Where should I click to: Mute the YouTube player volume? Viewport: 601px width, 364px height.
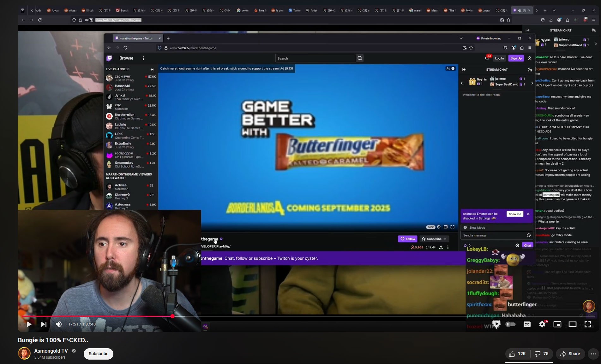[x=59, y=324]
